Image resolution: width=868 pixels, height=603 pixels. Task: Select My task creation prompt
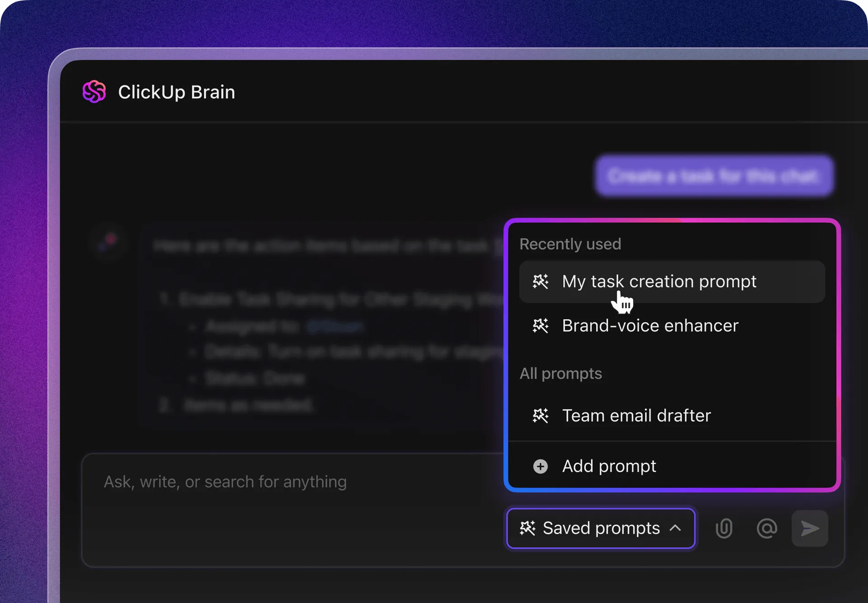pyautogui.click(x=672, y=282)
